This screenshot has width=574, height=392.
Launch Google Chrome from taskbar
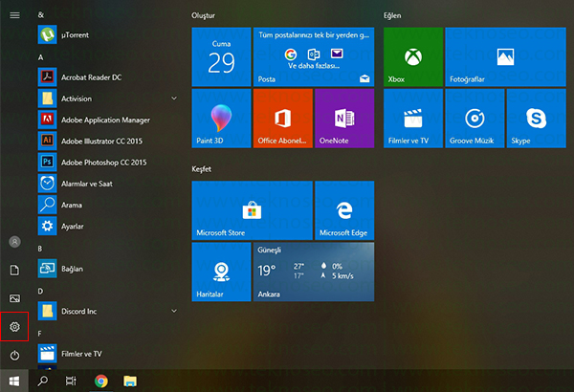[101, 381]
